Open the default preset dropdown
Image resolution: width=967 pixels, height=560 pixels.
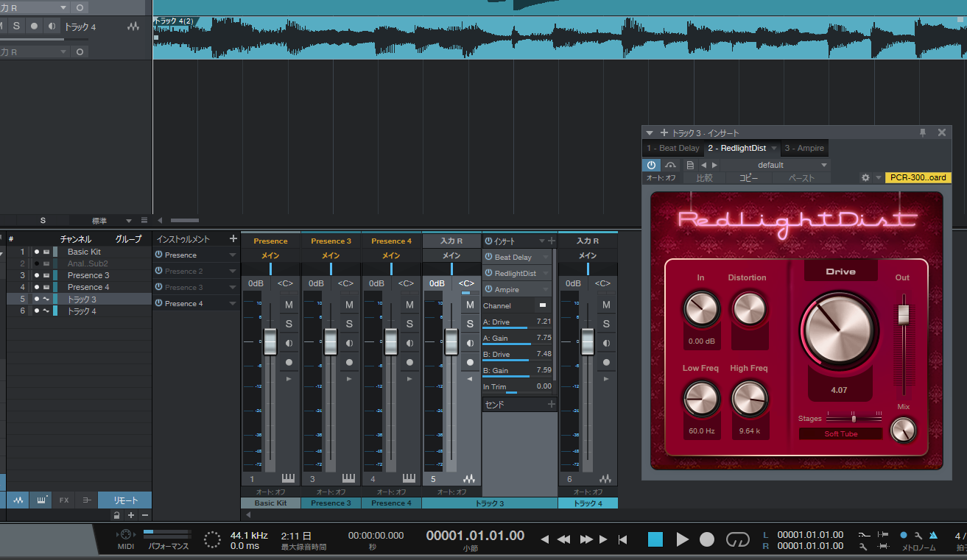pos(776,165)
